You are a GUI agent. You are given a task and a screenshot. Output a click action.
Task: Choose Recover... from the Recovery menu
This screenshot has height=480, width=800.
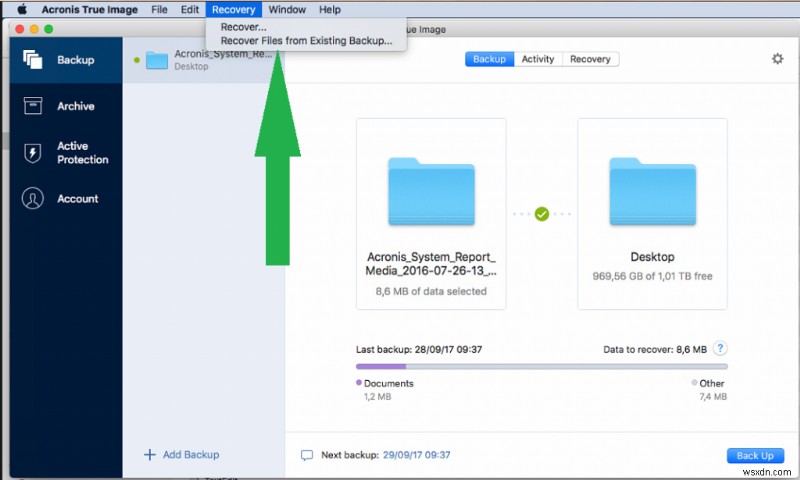pyautogui.click(x=243, y=27)
